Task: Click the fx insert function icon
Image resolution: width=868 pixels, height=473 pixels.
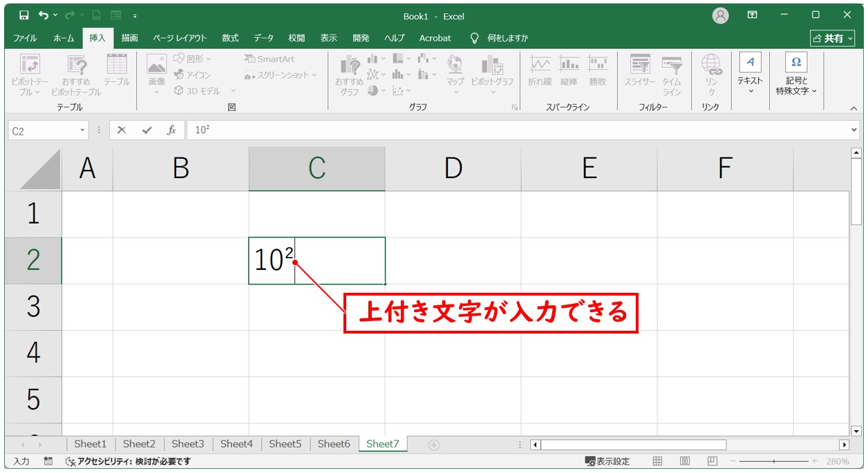Action: click(171, 130)
